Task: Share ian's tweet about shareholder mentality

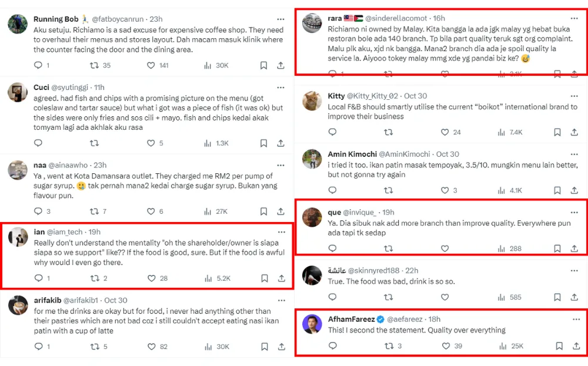Action: click(x=281, y=278)
